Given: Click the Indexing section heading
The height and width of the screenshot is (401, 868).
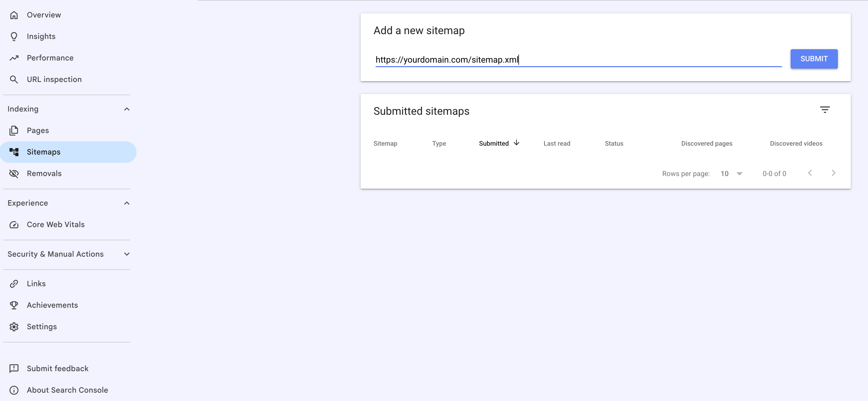Looking at the screenshot, I should coord(23,109).
